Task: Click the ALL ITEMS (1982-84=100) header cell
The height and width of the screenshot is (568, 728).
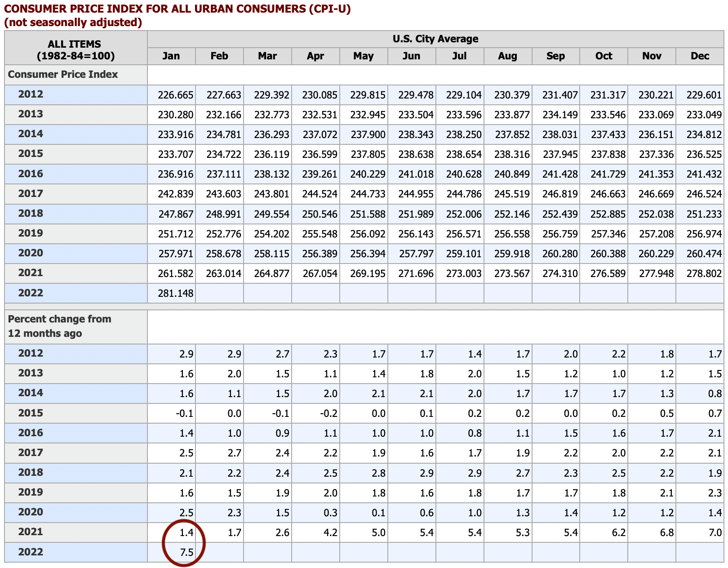Action: tap(76, 50)
